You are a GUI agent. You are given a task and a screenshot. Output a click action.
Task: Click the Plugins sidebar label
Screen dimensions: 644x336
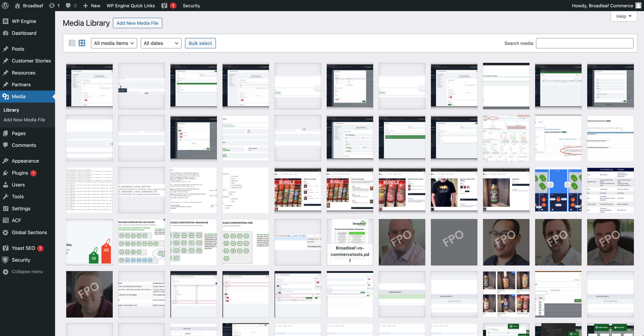coord(20,173)
